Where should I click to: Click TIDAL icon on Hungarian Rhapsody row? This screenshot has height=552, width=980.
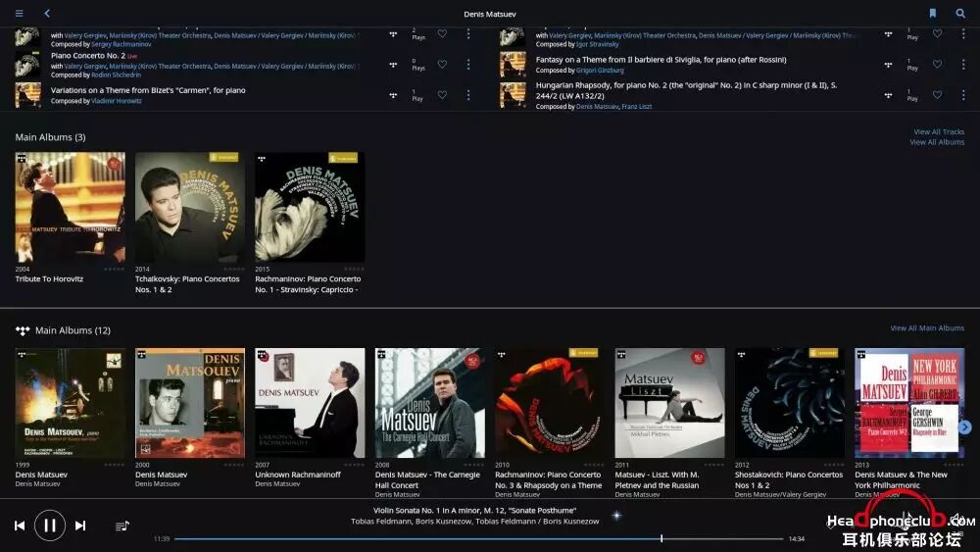(x=888, y=95)
